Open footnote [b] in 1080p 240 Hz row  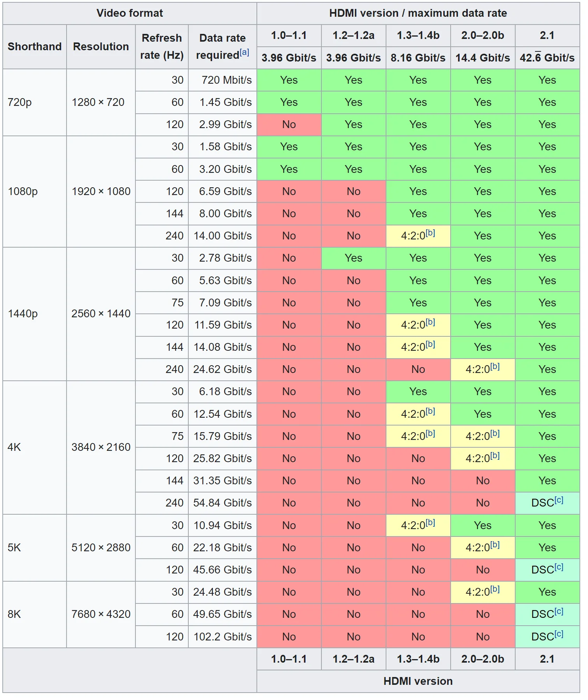coord(430,233)
